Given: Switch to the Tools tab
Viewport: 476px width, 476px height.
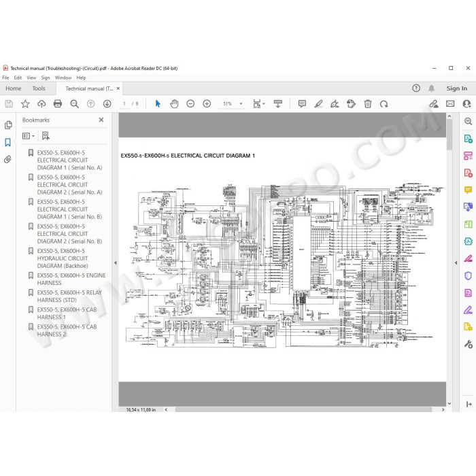Looking at the screenshot, I should [x=39, y=88].
